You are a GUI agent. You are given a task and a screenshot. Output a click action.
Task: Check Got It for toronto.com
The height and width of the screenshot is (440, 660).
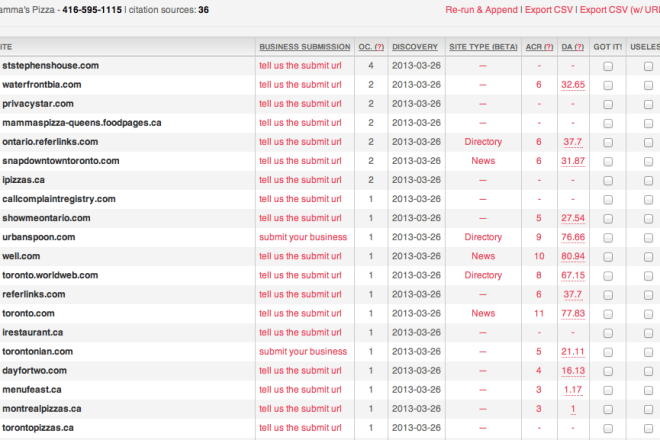pyautogui.click(x=607, y=314)
